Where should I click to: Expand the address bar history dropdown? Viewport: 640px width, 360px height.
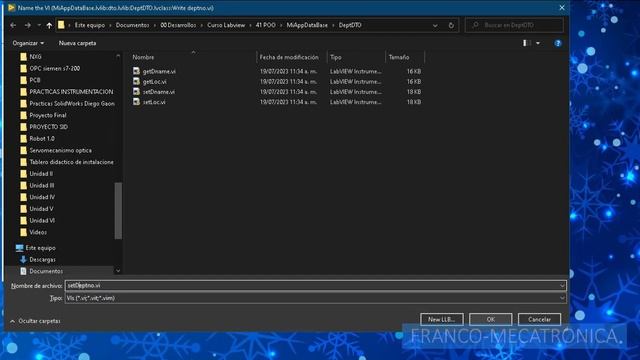[435, 25]
